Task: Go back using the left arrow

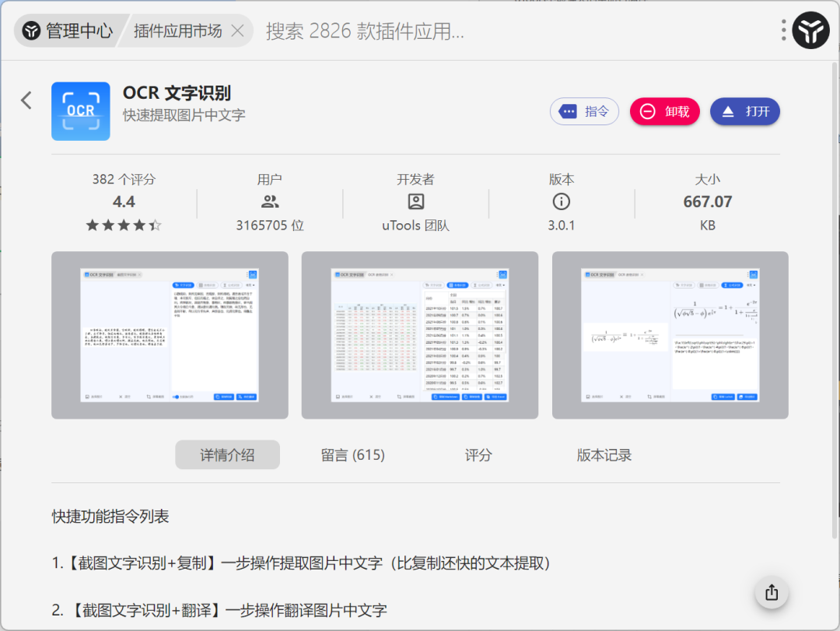Action: click(26, 100)
